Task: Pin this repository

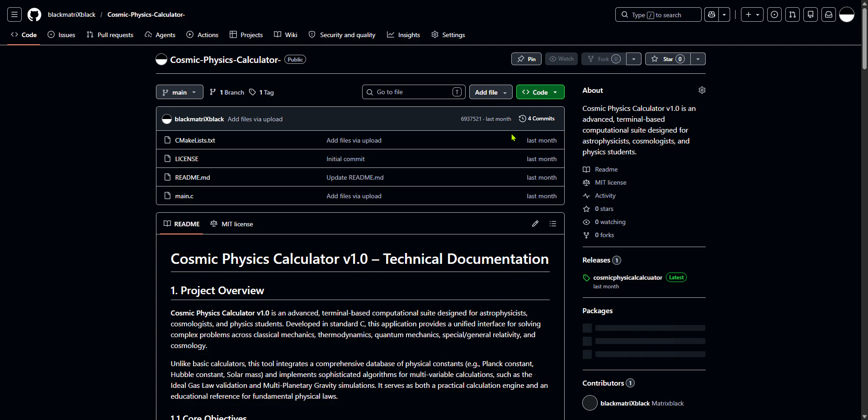Action: (x=526, y=59)
